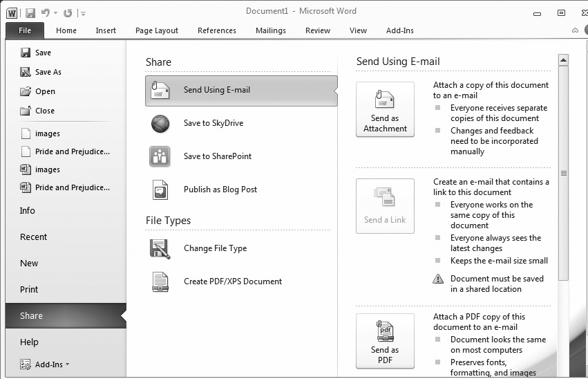Select the Send Using E-mail envelope icon
588x379 pixels.
[160, 91]
